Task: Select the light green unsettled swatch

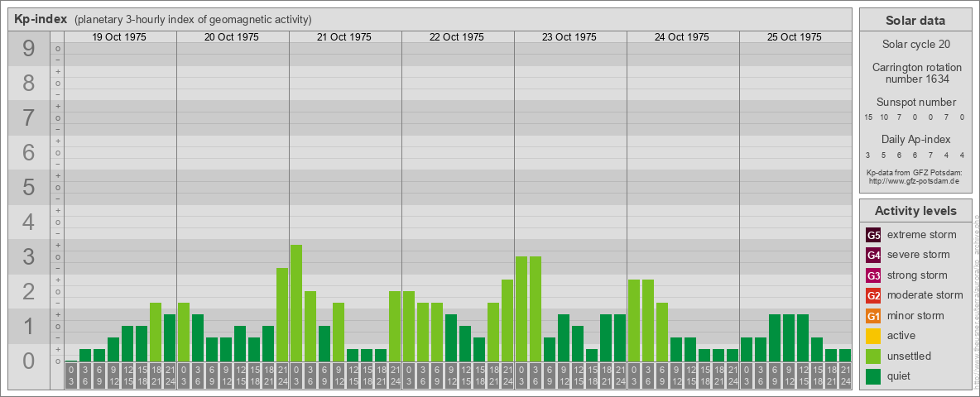Action: coord(873,356)
